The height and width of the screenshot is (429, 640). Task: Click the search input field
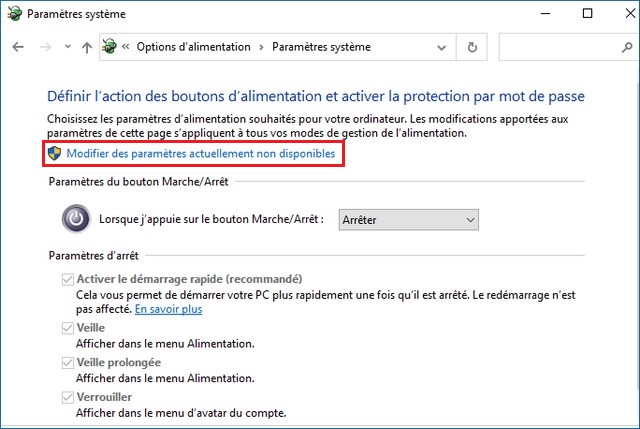(563, 47)
